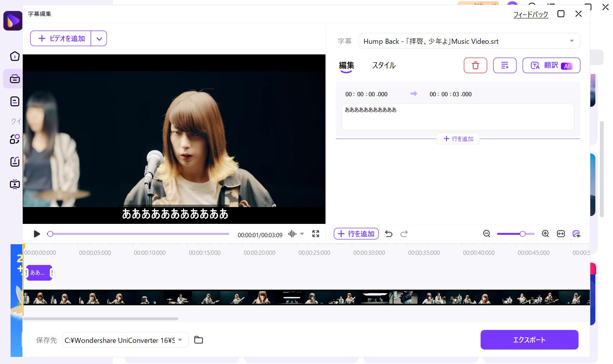Play the video preview
The height and width of the screenshot is (364, 613).
37,234
